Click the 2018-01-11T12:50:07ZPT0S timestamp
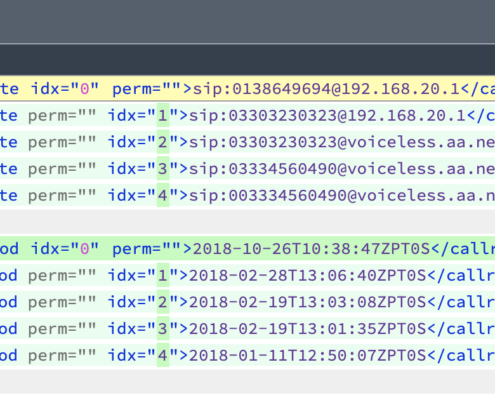 click(307, 356)
